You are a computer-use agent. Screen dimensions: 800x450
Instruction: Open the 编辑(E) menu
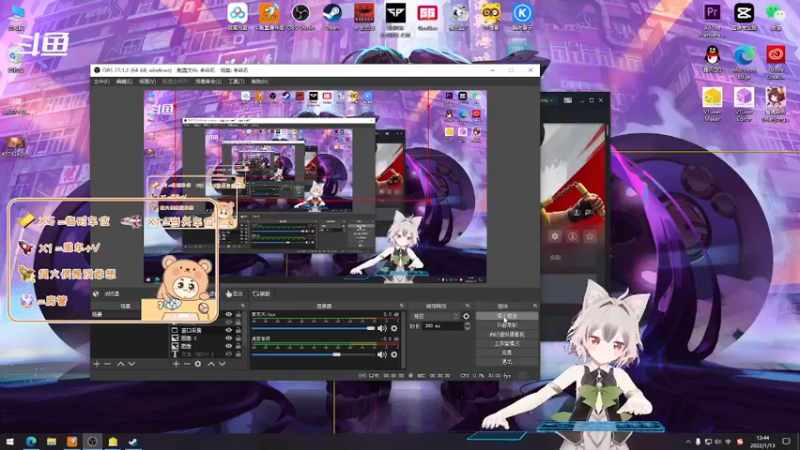tap(124, 82)
